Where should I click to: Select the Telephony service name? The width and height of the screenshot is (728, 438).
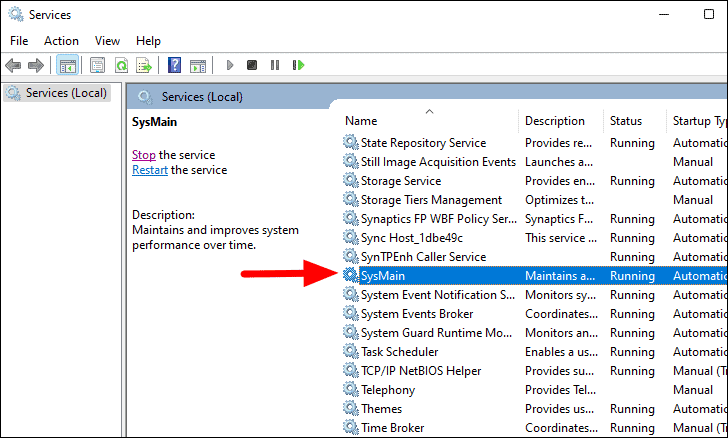pos(388,390)
